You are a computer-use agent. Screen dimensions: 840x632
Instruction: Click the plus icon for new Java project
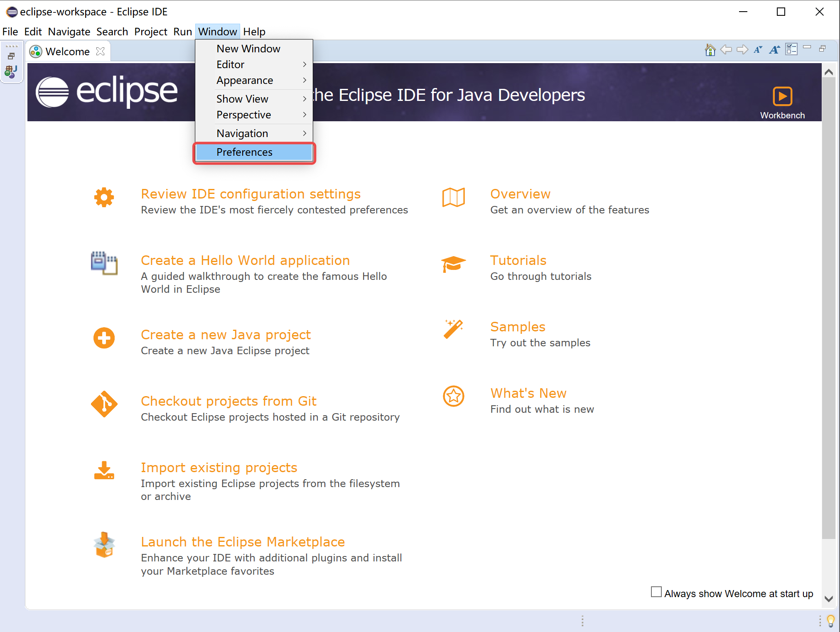coord(104,338)
